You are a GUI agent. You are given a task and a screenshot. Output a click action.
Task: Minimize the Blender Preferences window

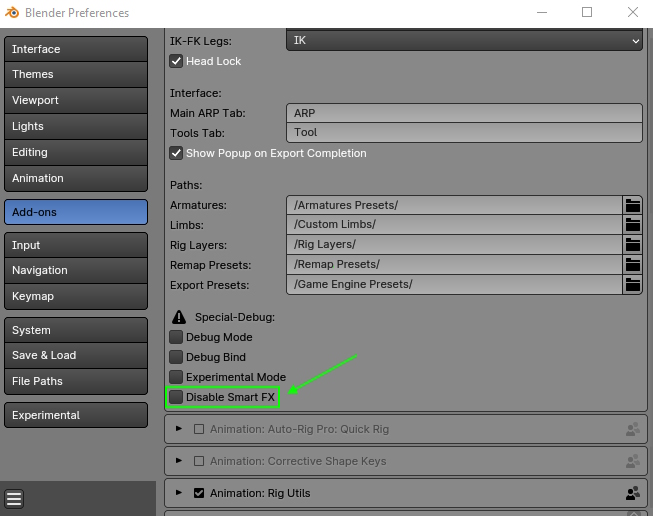(x=542, y=12)
